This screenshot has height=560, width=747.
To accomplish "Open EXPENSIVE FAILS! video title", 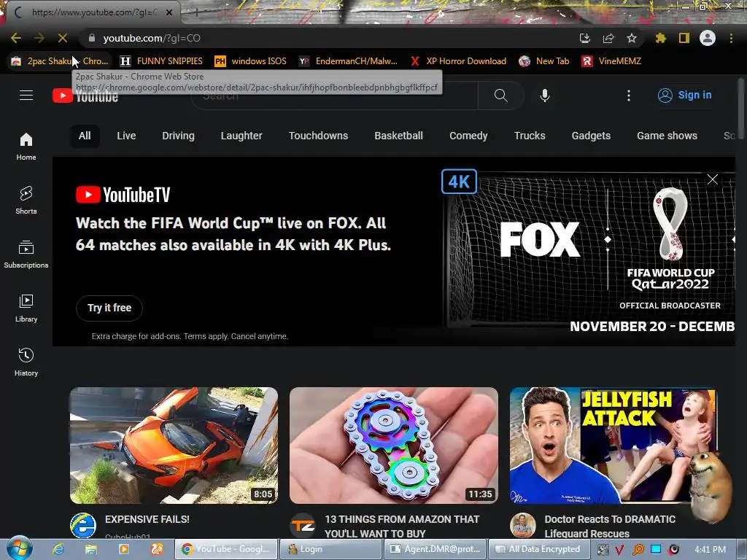I will pyautogui.click(x=147, y=519).
